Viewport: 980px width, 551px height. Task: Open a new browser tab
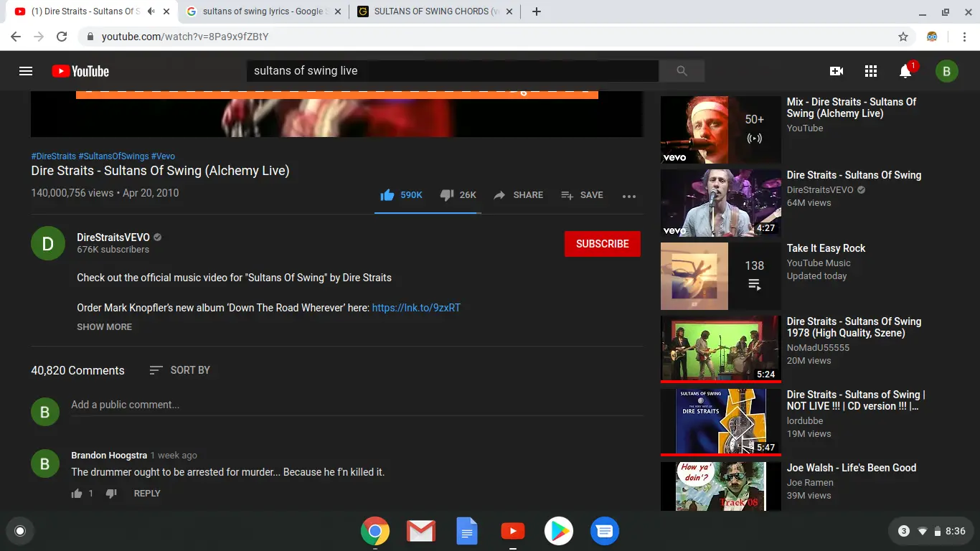point(536,11)
